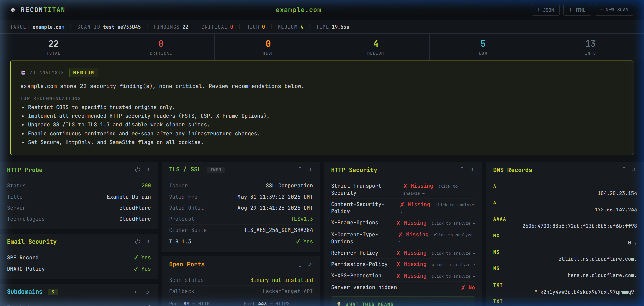The image size is (644, 306).
Task: Click DNS A record 104.20.23.154
Action: tap(617, 193)
